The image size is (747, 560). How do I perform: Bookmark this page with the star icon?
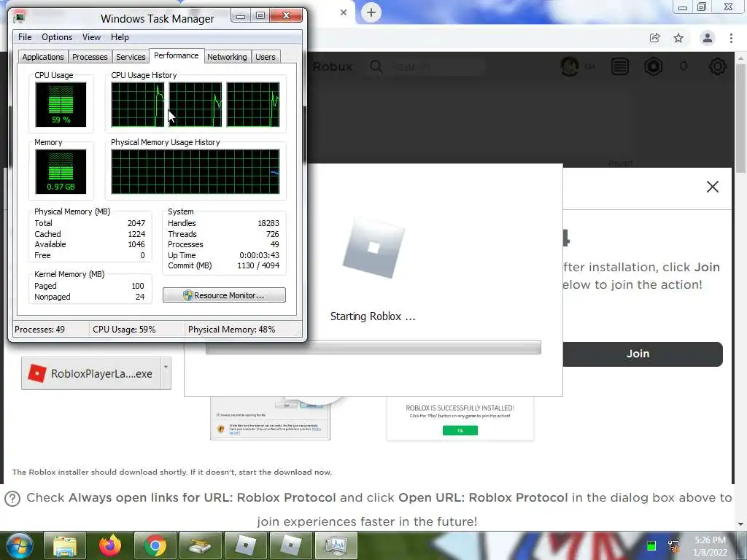(x=678, y=38)
